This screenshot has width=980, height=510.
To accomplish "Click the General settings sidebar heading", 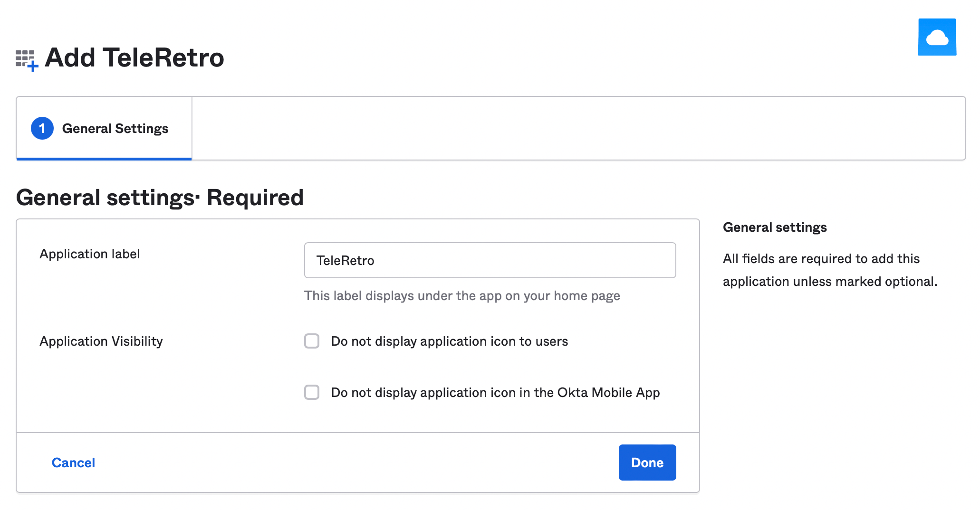I will (775, 227).
